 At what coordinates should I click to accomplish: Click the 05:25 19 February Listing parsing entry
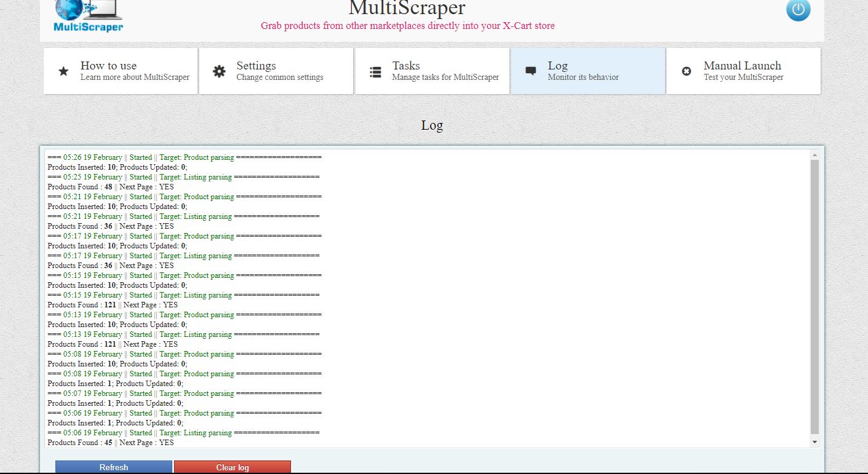coord(183,177)
